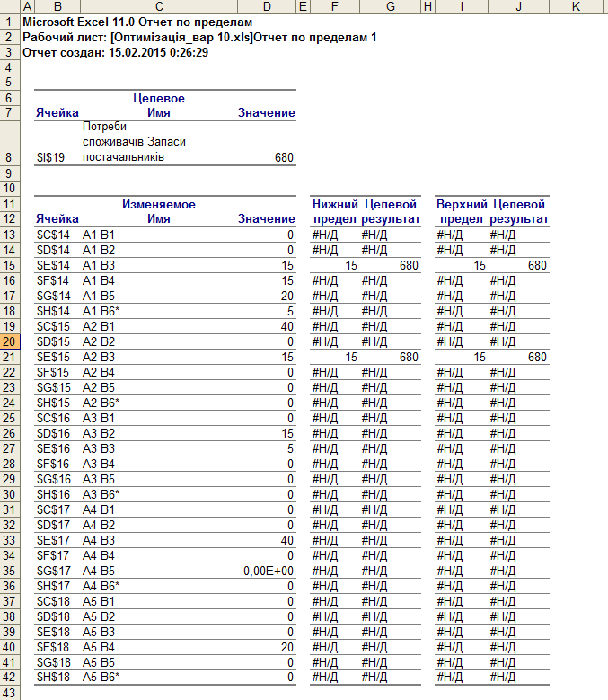Select column header J
The width and height of the screenshot is (608, 700).
pyautogui.click(x=518, y=6)
